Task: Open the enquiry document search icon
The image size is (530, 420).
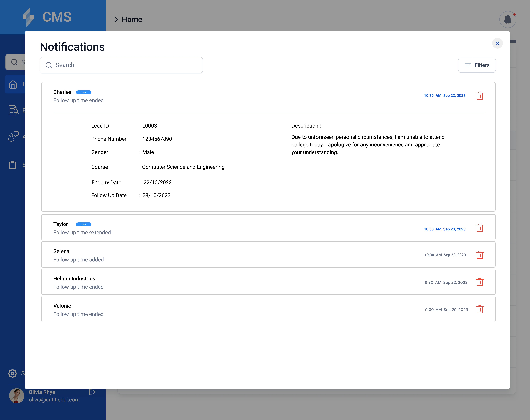Action: click(14, 110)
